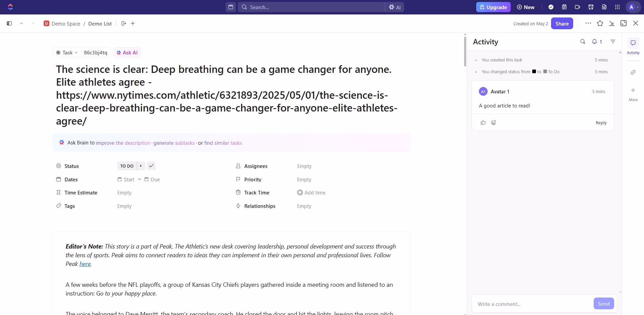Open the Notepad icon in the top bar
This screenshot has width=644, height=315.
564,7
